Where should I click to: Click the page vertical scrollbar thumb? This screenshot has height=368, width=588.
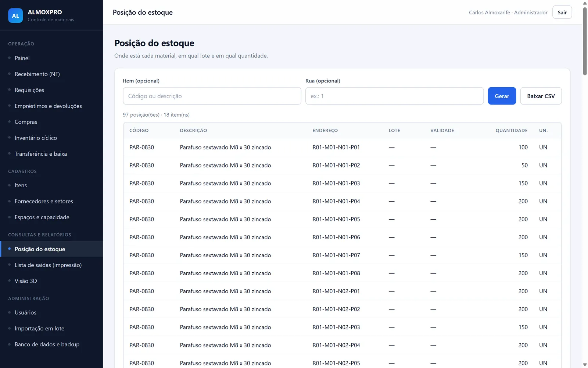pyautogui.click(x=585, y=40)
